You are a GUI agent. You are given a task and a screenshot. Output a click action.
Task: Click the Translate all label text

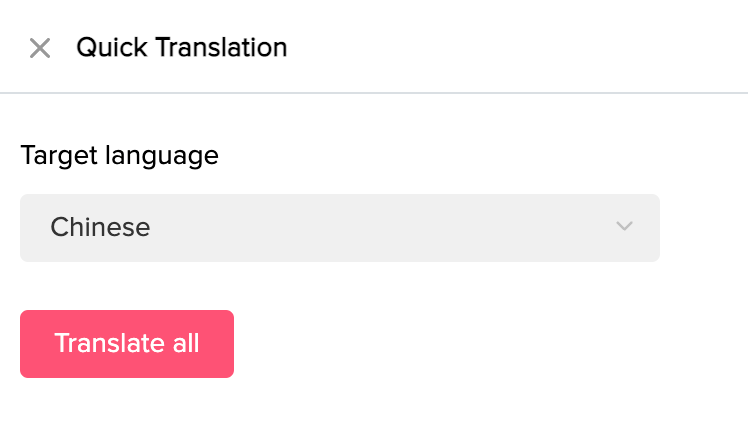(x=127, y=344)
